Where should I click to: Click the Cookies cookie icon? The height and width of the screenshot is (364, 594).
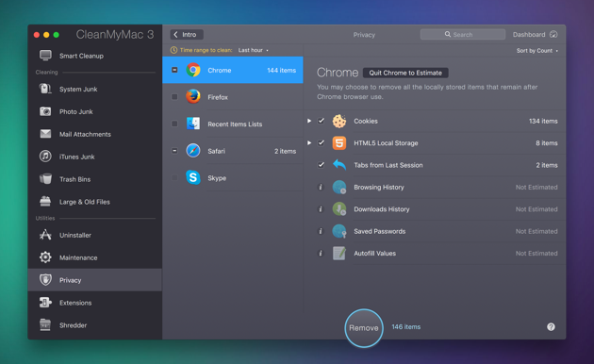point(339,121)
